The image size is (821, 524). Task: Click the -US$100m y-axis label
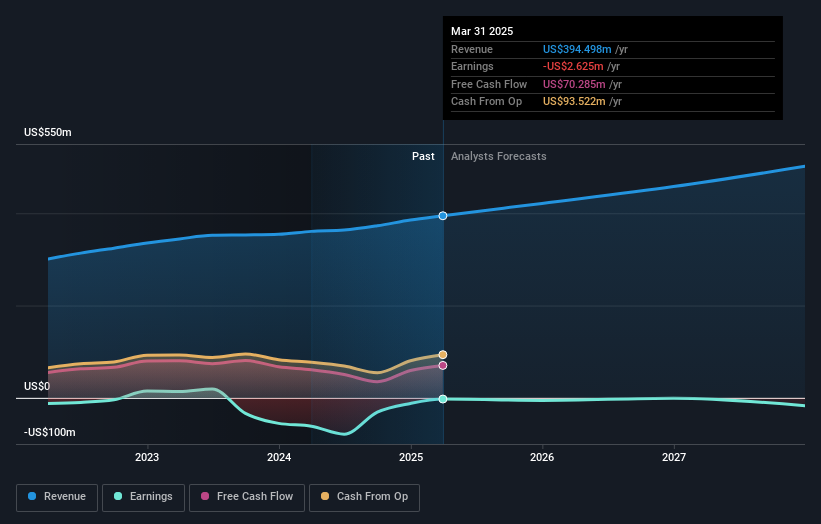[49, 432]
